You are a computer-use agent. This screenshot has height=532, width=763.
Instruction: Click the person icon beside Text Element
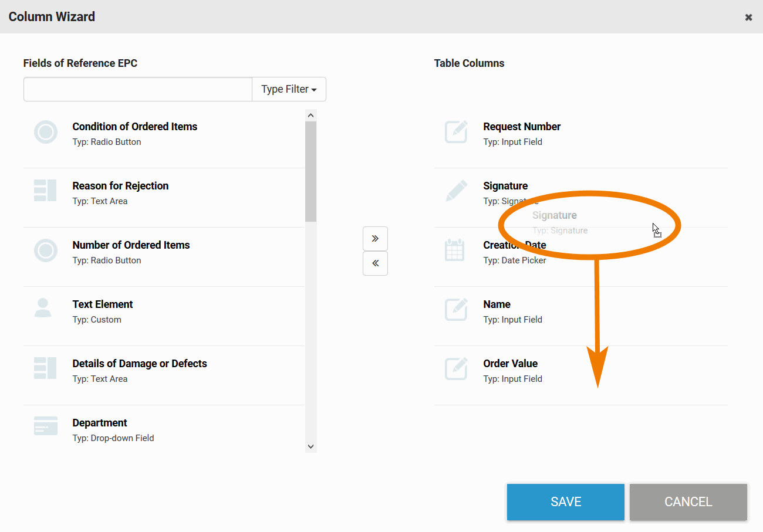point(43,308)
